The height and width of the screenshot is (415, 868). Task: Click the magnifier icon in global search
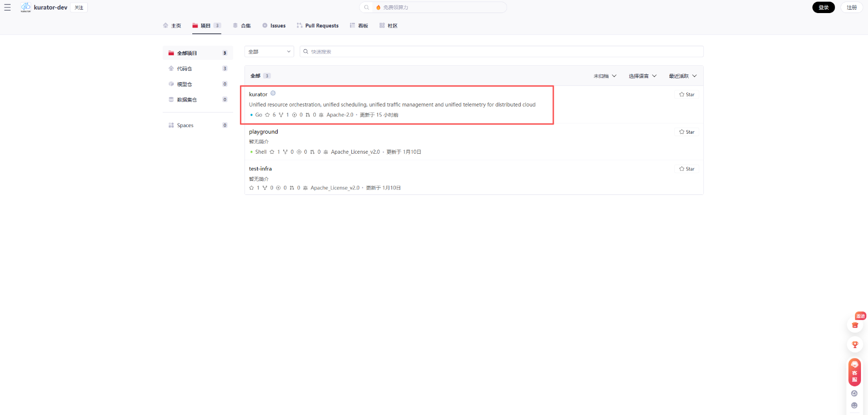(x=366, y=8)
